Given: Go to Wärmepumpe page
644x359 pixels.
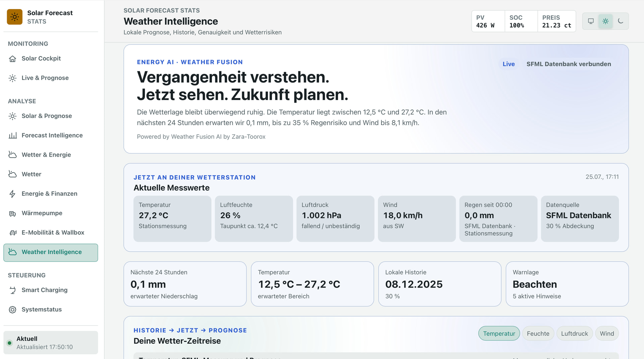Looking at the screenshot, I should click(51, 213).
